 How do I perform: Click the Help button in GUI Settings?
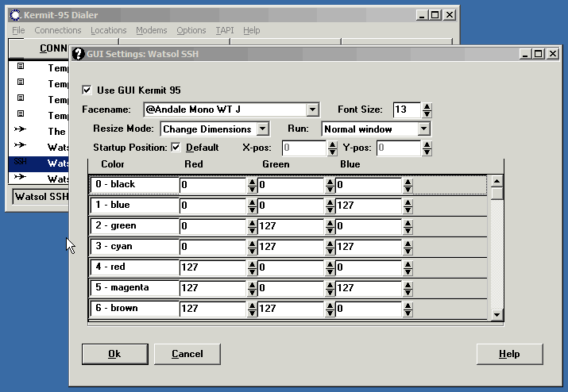[x=509, y=354]
